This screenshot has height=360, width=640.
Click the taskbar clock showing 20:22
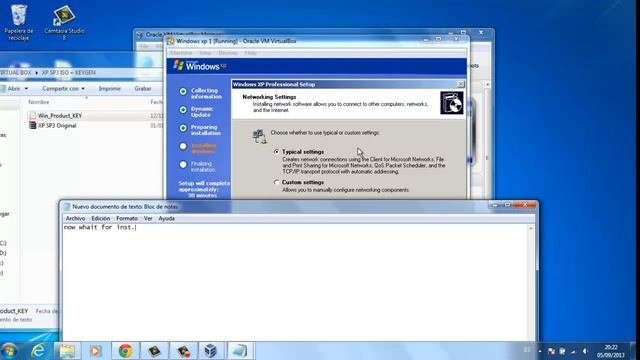(x=611, y=351)
